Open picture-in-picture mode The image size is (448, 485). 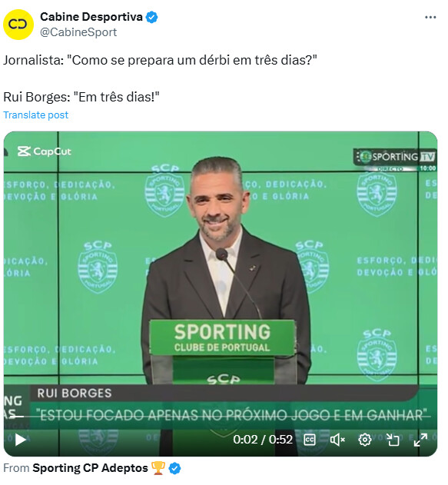[393, 440]
